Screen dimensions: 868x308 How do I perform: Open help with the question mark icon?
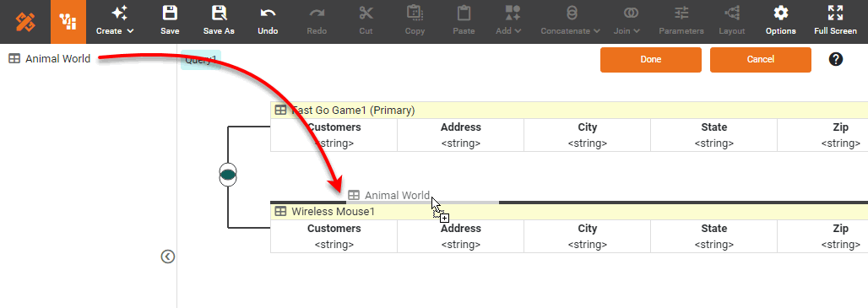[836, 59]
